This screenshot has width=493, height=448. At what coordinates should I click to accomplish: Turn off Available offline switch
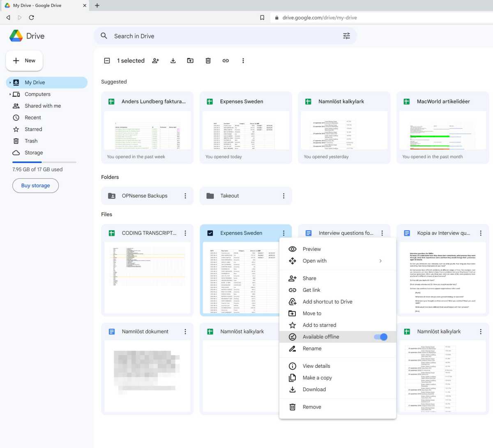(381, 337)
